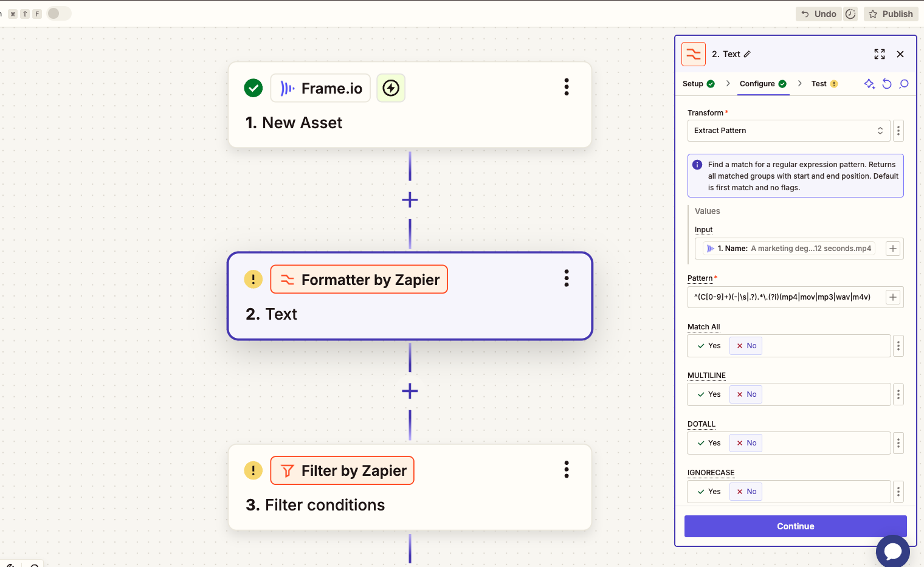Click the 'IGNORECASE' field label

pyautogui.click(x=711, y=473)
